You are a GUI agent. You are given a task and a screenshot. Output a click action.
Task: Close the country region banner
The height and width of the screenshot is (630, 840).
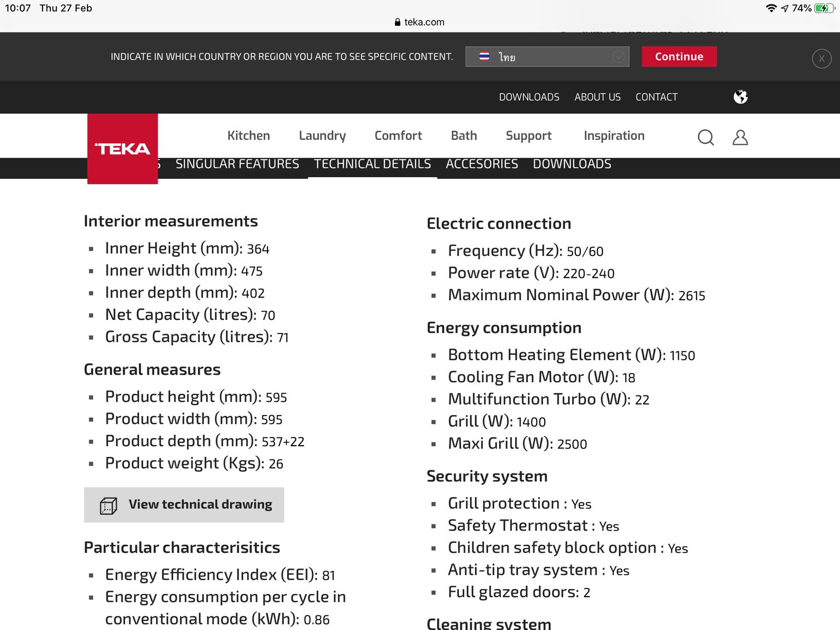pos(821,59)
